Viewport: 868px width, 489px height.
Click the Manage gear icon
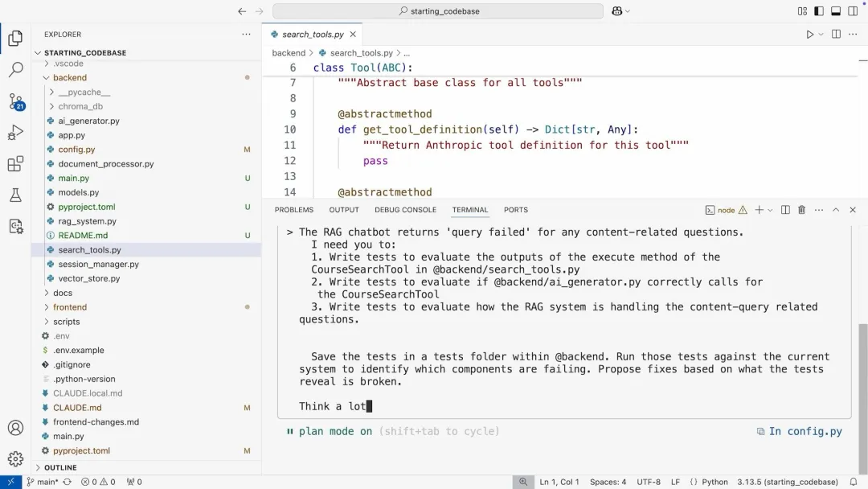(x=15, y=459)
